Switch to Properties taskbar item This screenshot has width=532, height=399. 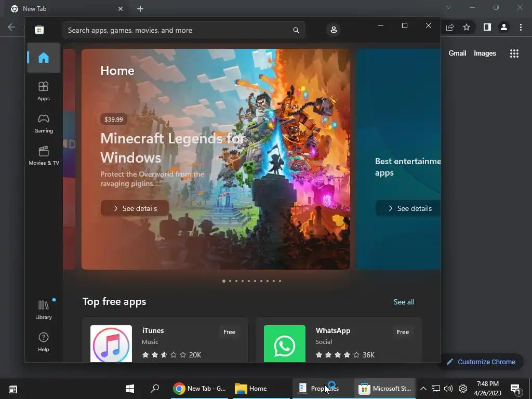click(x=323, y=389)
